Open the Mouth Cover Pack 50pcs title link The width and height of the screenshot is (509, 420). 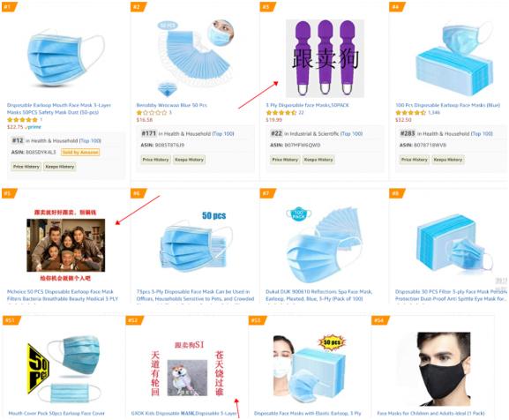[56, 413]
